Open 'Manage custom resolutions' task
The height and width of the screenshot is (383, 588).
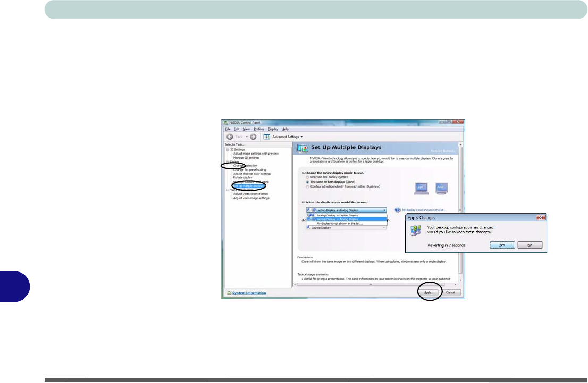251,182
